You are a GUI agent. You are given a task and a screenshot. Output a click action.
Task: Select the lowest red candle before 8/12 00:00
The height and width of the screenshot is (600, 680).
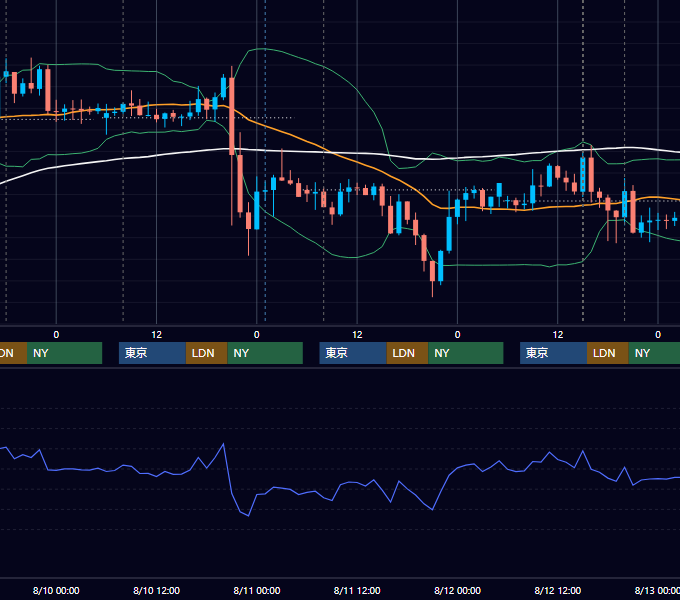pos(432,271)
